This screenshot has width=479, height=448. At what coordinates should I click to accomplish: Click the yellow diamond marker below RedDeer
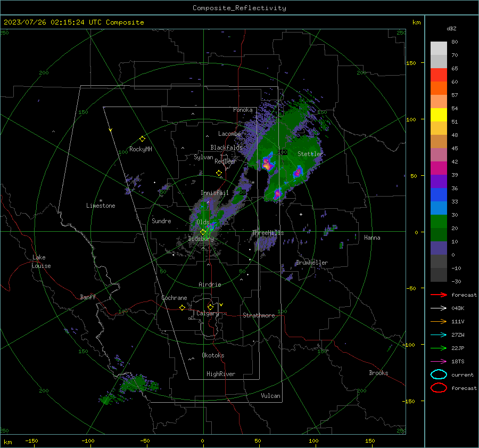point(219,173)
